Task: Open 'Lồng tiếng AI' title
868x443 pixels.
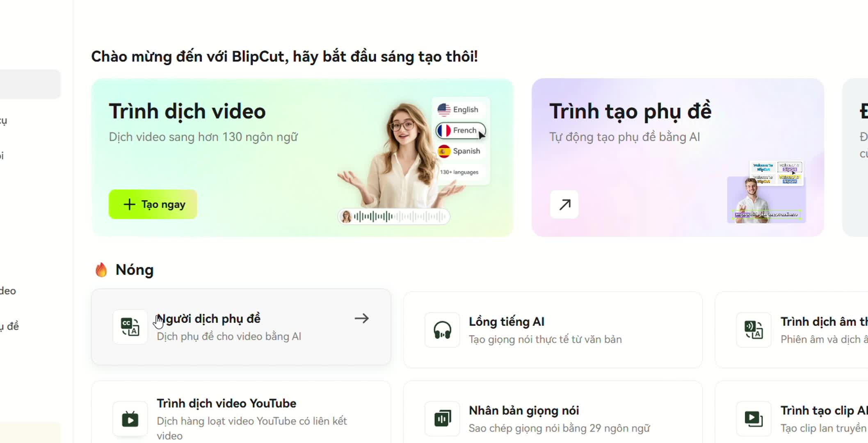Action: pyautogui.click(x=507, y=322)
